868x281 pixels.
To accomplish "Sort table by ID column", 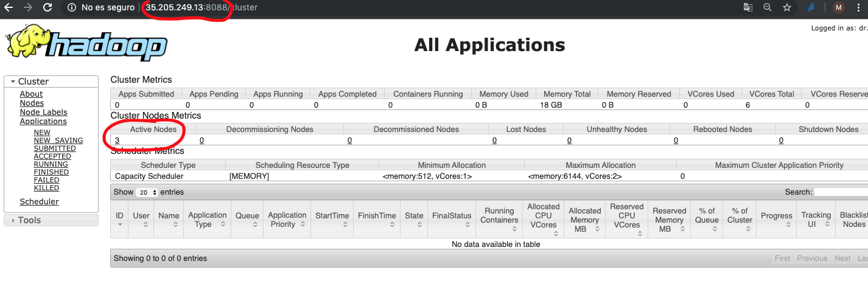I will (x=120, y=220).
